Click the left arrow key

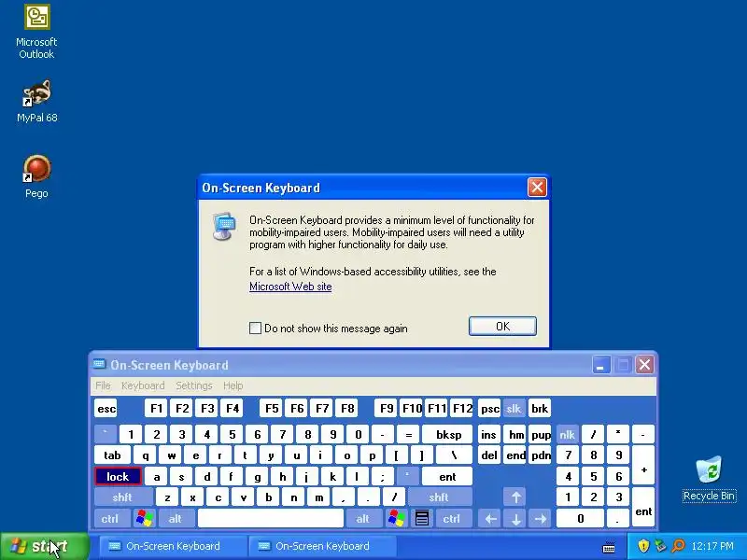490,518
